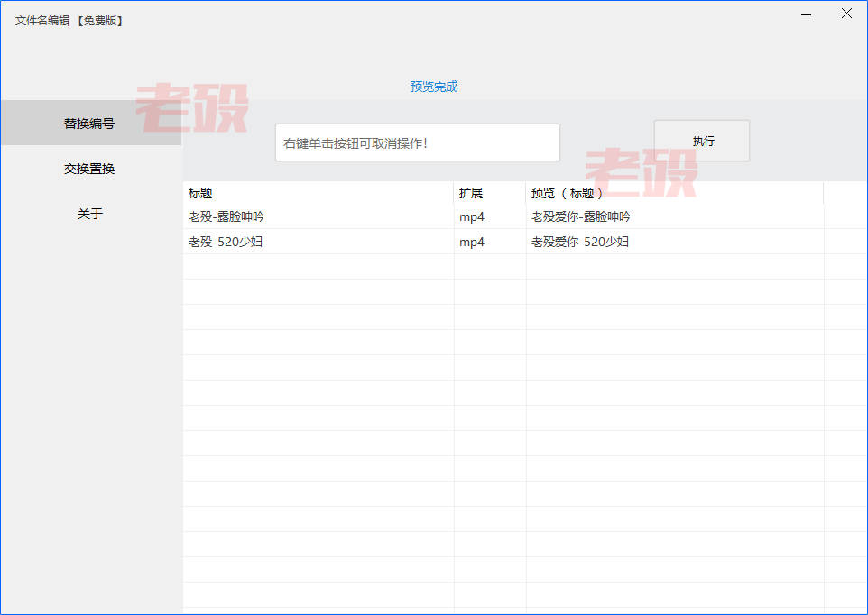Click the 扩展 column header
This screenshot has width=868, height=615.
tap(489, 193)
